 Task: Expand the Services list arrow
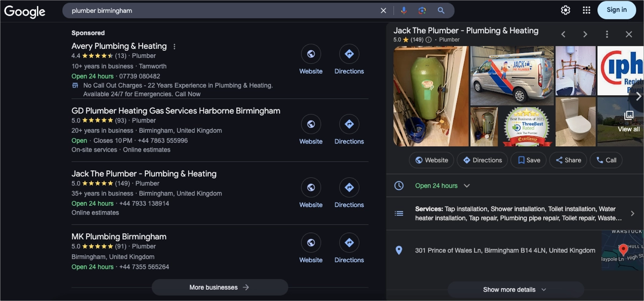632,213
